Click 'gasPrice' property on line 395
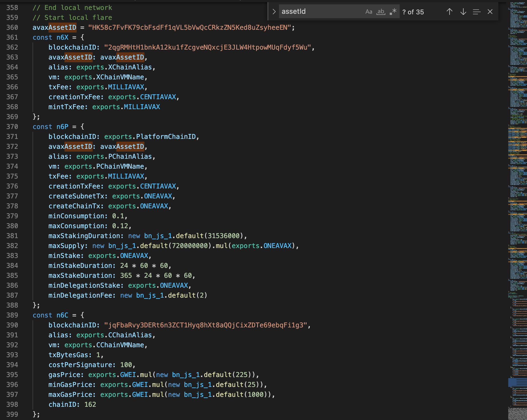The width and height of the screenshot is (527, 420). [64, 375]
